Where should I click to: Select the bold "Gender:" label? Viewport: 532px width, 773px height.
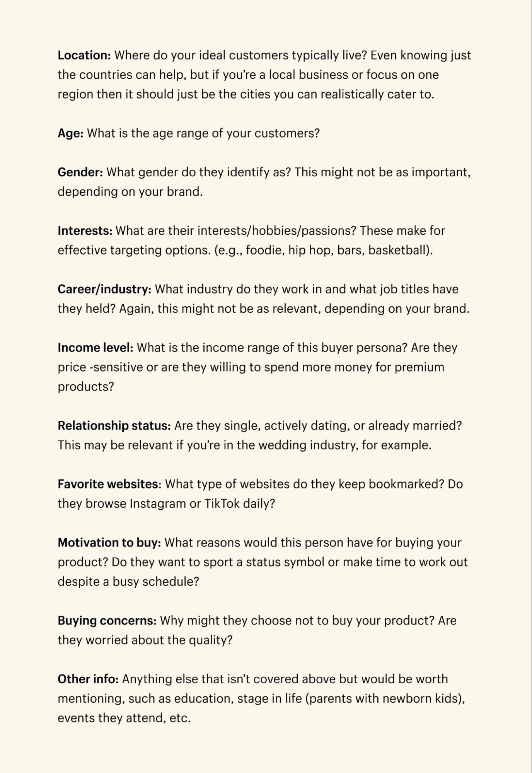pyautogui.click(x=80, y=172)
